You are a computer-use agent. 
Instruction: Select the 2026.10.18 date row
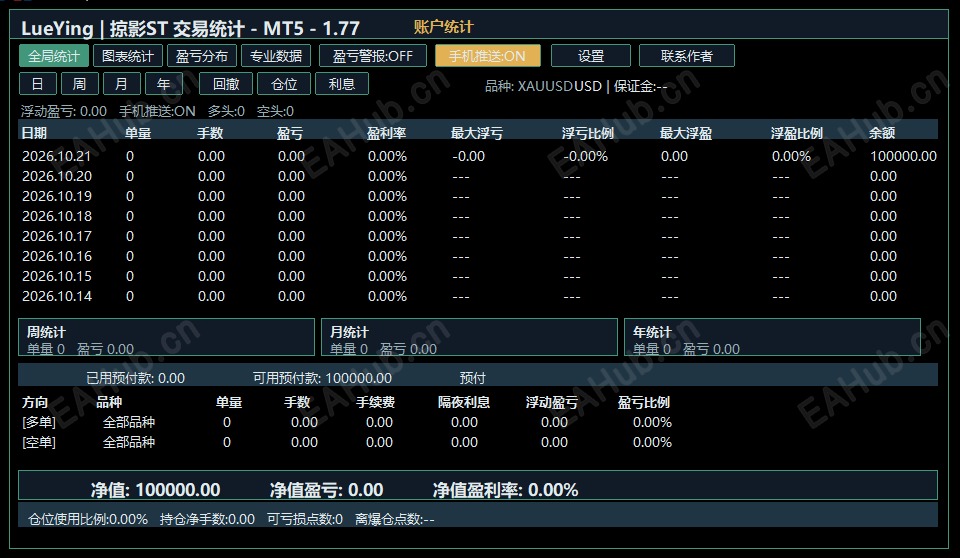coord(478,216)
